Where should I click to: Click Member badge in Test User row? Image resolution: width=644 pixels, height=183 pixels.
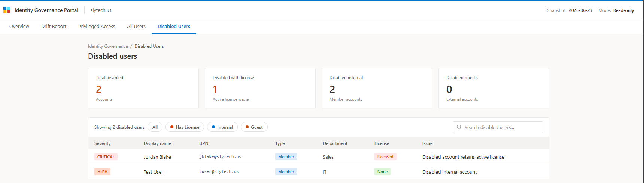(286, 172)
